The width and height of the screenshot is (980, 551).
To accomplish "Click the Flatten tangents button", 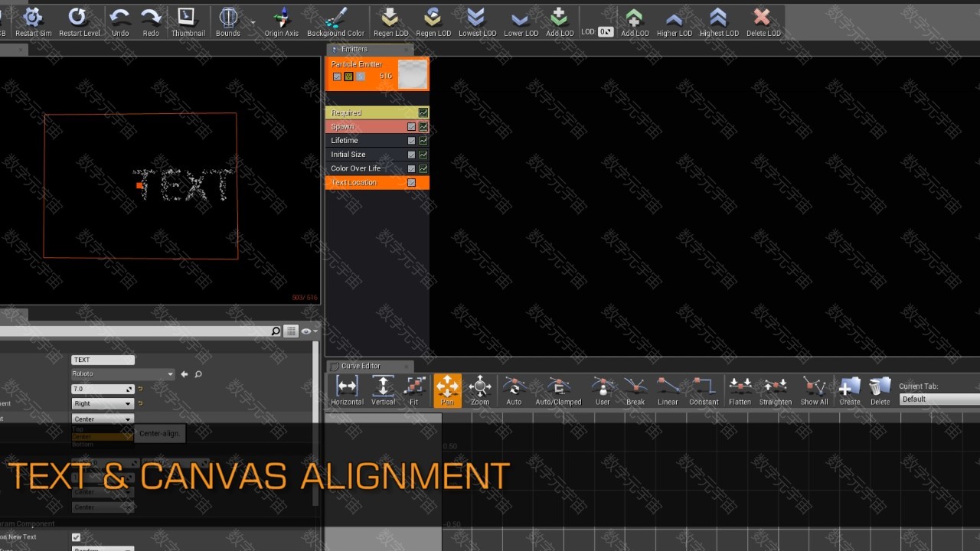I will (740, 391).
